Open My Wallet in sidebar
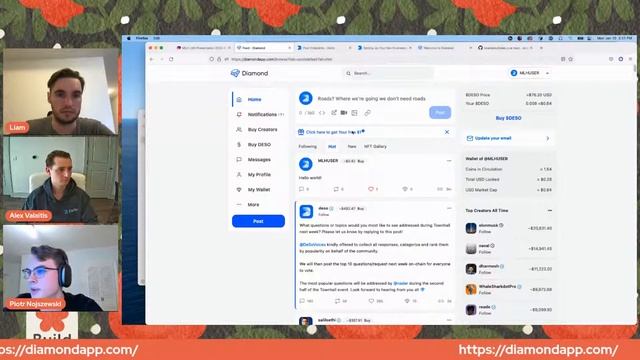The image size is (640, 360). point(259,190)
